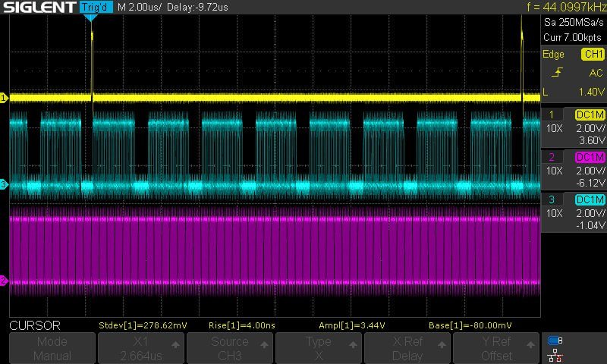This screenshot has width=607, height=364.
Task: Open channel 3 DC1M coupling badge
Action: click(590, 199)
